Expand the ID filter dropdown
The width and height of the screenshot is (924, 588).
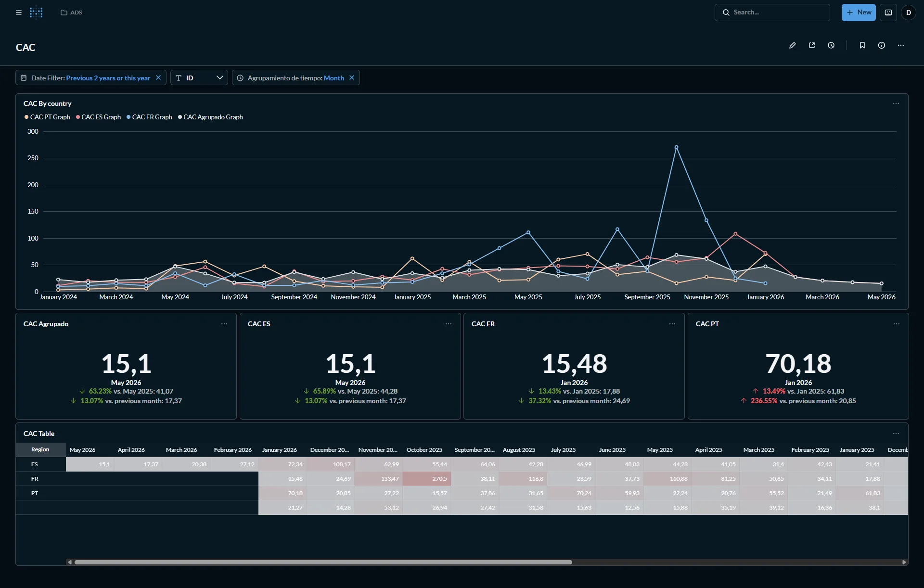(x=199, y=77)
